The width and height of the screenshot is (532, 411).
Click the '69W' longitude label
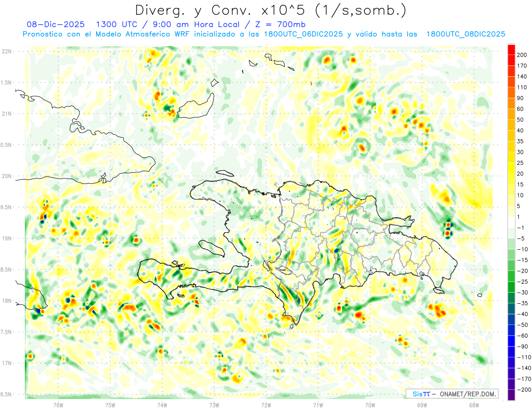point(422,405)
